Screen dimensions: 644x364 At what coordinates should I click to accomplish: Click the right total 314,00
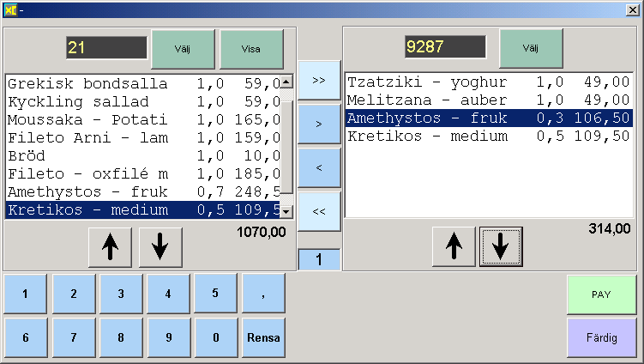click(x=610, y=228)
